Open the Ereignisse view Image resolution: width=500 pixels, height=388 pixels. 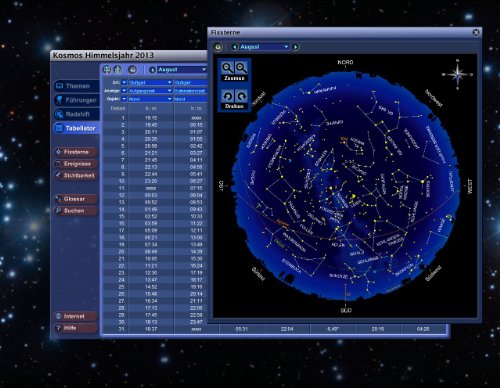pyautogui.click(x=75, y=164)
